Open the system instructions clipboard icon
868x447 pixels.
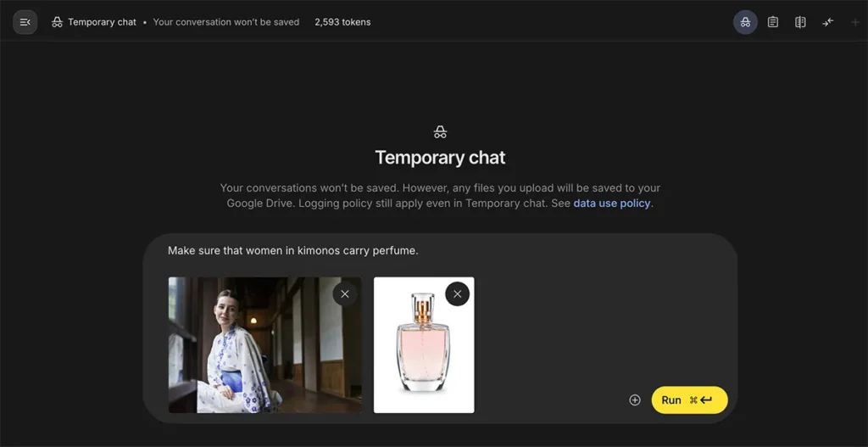click(773, 22)
